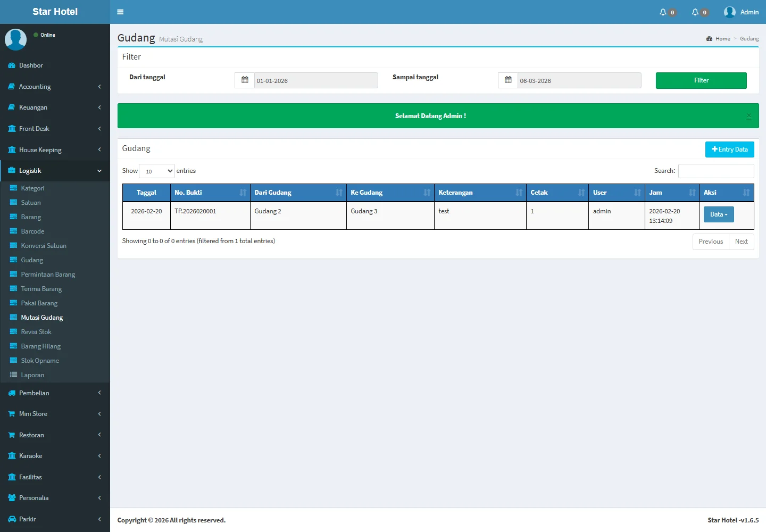Open the first notification bell

pyautogui.click(x=663, y=12)
